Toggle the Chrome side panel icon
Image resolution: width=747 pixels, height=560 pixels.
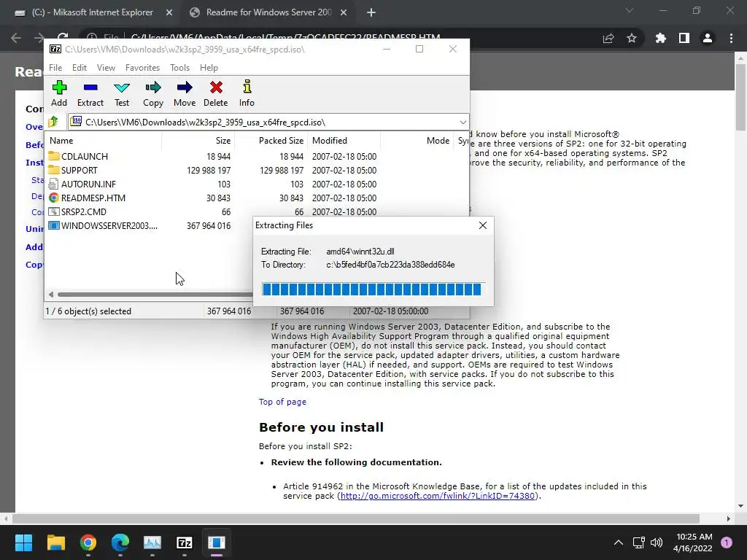[684, 38]
